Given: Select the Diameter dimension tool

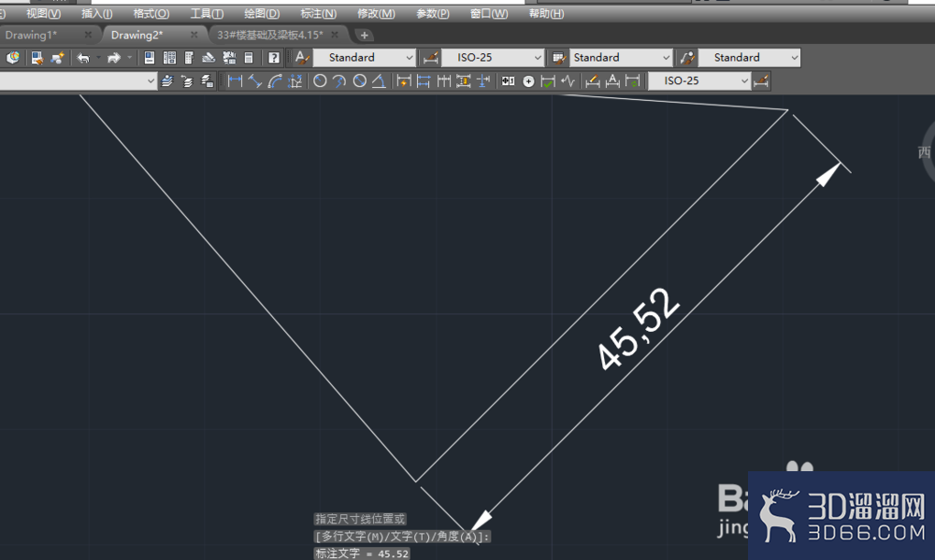Looking at the screenshot, I should pyautogui.click(x=360, y=81).
